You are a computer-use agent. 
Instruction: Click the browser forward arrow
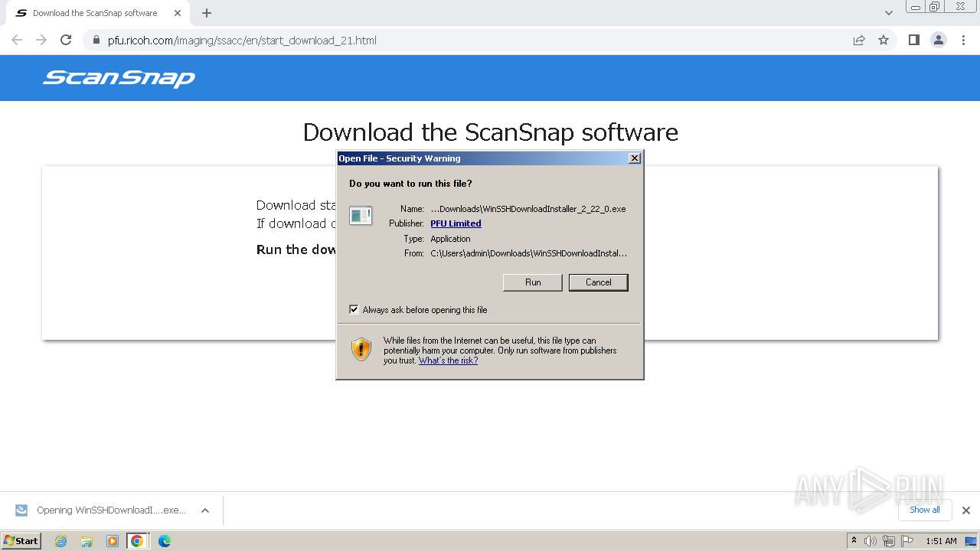click(x=41, y=40)
